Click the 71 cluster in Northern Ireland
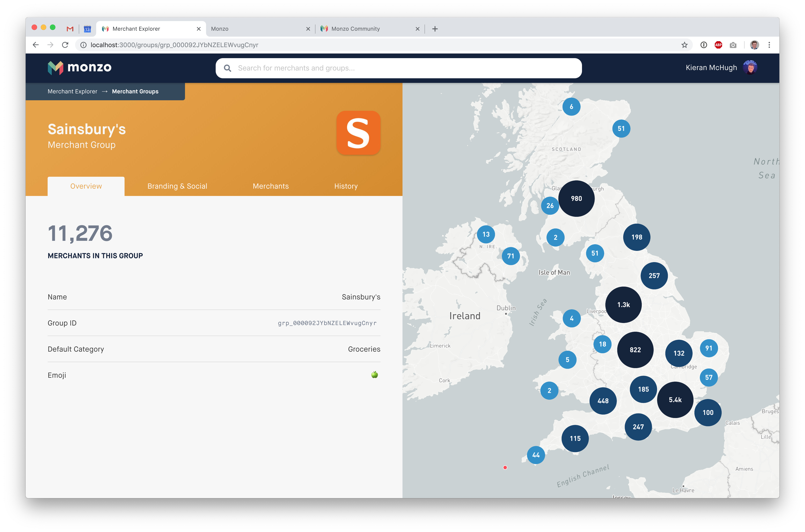 tap(510, 256)
